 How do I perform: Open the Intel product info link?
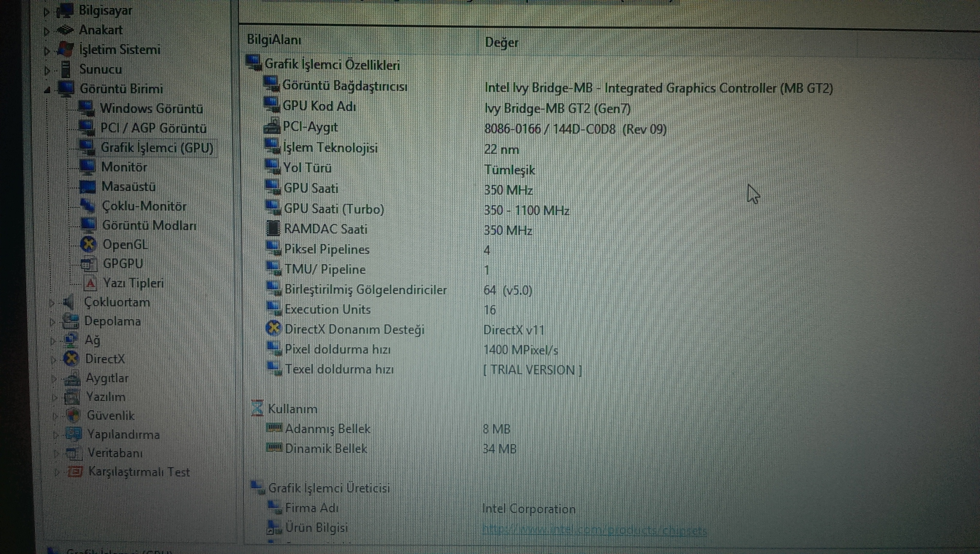[x=594, y=530]
